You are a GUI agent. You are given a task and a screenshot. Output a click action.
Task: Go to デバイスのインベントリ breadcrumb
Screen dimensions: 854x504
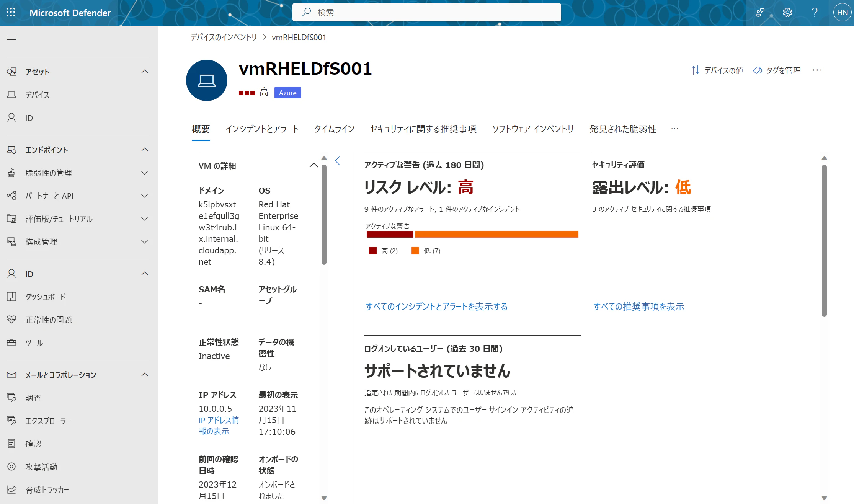[x=224, y=37]
